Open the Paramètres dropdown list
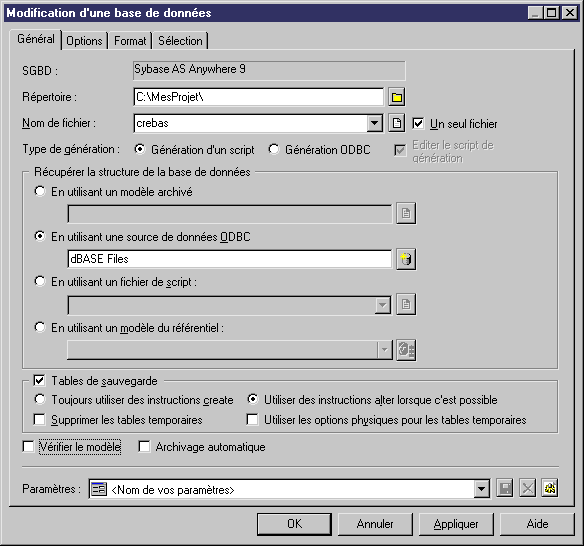This screenshot has width=584, height=546. (482, 489)
